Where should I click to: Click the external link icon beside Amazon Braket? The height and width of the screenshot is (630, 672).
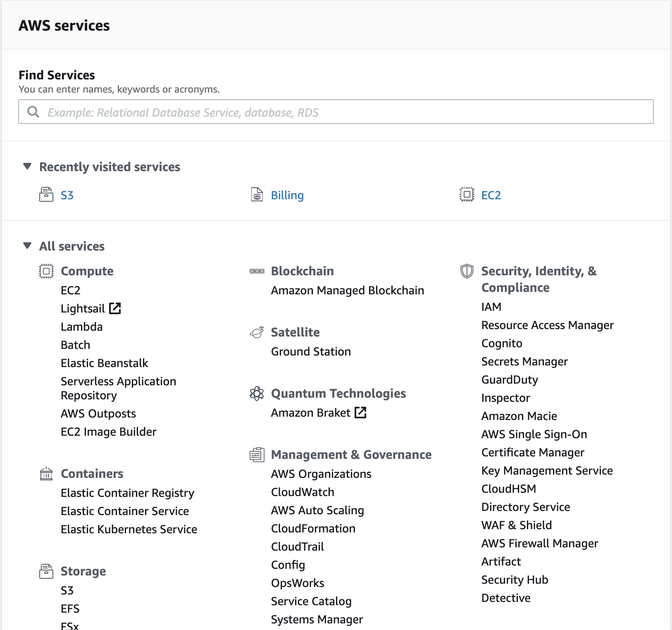click(x=361, y=413)
